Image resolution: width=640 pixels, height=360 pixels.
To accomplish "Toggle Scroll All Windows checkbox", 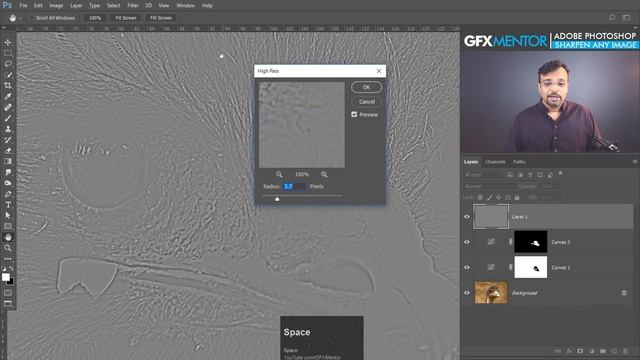I will point(31,18).
